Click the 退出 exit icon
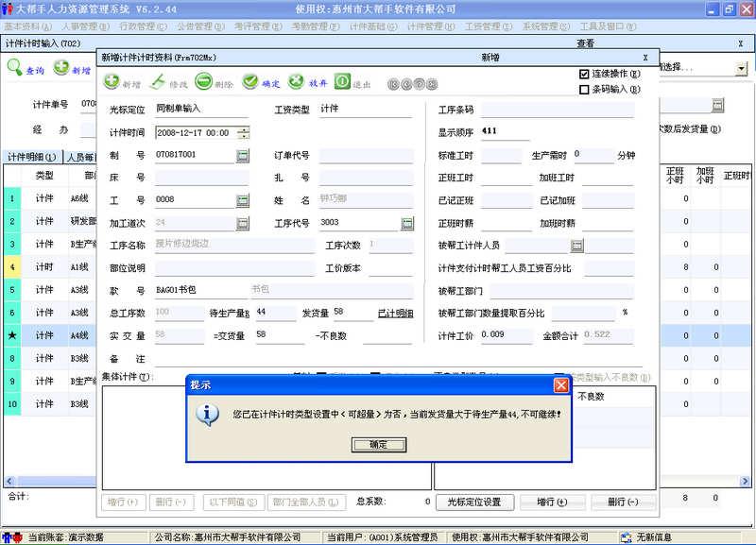Image resolution: width=756 pixels, height=545 pixels. point(342,79)
